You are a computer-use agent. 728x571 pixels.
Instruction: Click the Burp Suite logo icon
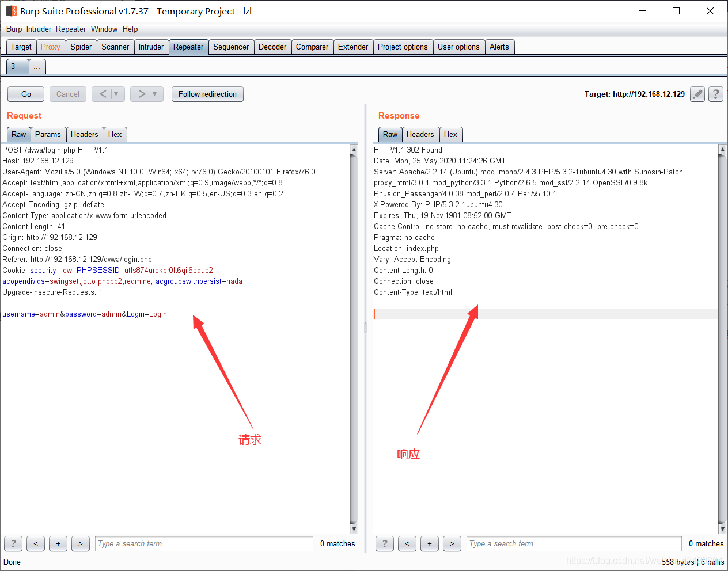click(x=12, y=11)
